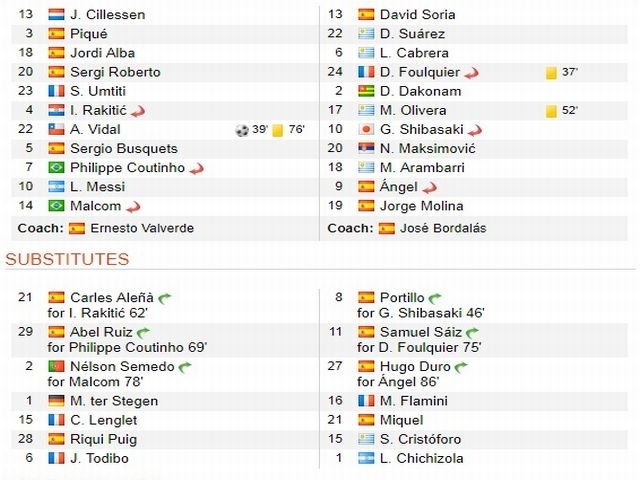Screen dimensions: 640x480
Task: Open coach Ernesto Valverde's profile
Action: [x=142, y=228]
